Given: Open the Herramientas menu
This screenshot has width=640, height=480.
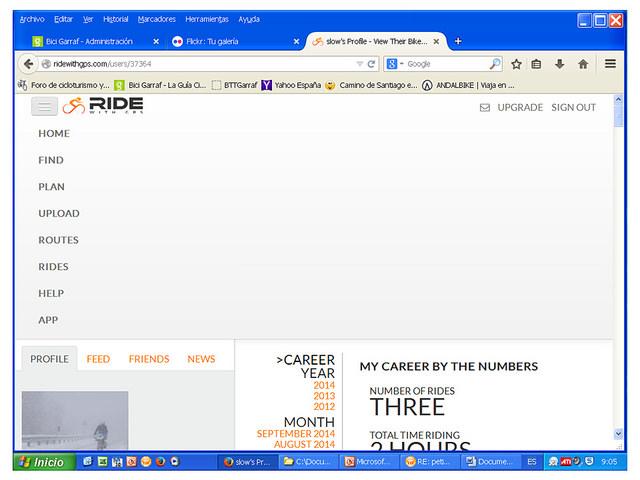Looking at the screenshot, I should [207, 19].
